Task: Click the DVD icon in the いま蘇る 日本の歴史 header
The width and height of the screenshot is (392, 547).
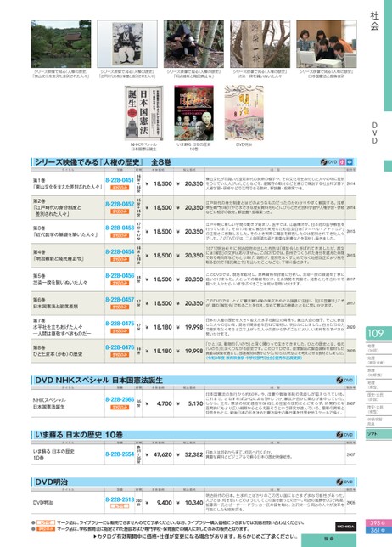Action: (344, 435)
